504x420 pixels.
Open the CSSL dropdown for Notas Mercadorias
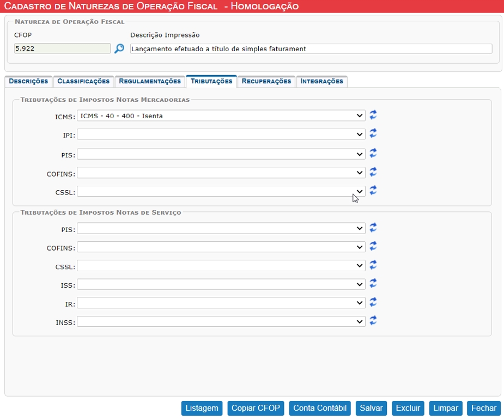pyautogui.click(x=221, y=192)
